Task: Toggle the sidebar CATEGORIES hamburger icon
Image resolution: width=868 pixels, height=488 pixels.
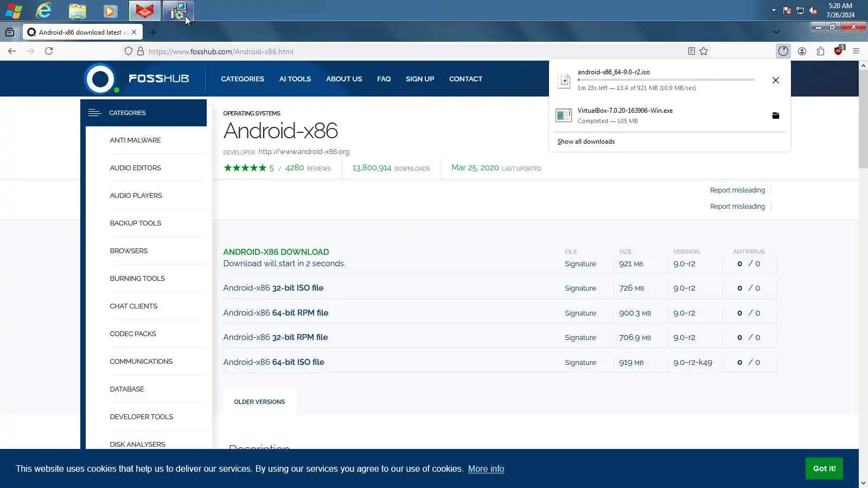Action: point(95,113)
